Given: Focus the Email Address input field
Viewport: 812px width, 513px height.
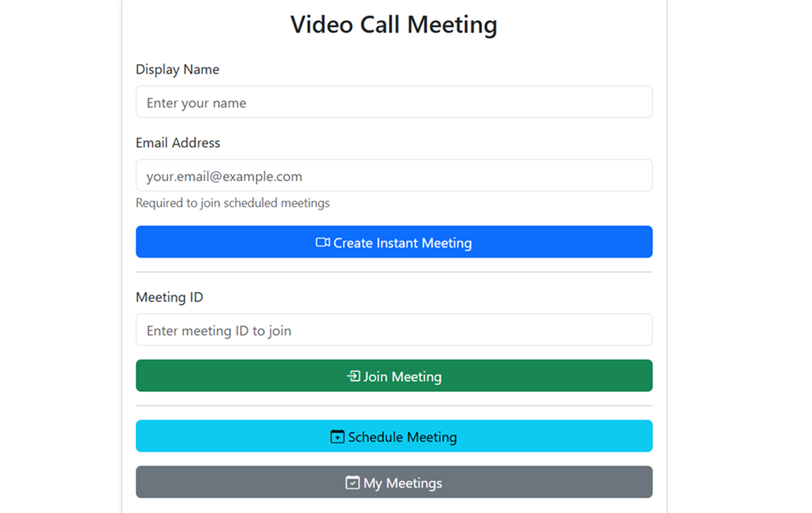Looking at the screenshot, I should [x=394, y=175].
